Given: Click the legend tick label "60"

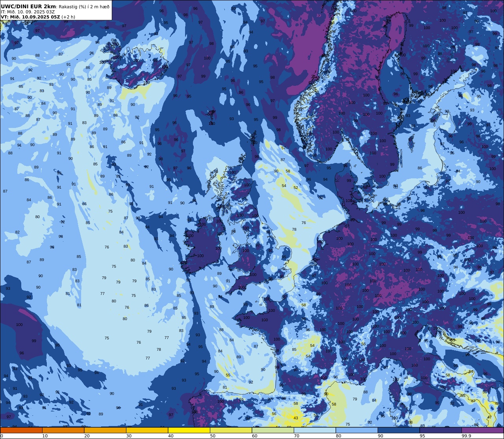Looking at the screenshot, I should tap(255, 436).
